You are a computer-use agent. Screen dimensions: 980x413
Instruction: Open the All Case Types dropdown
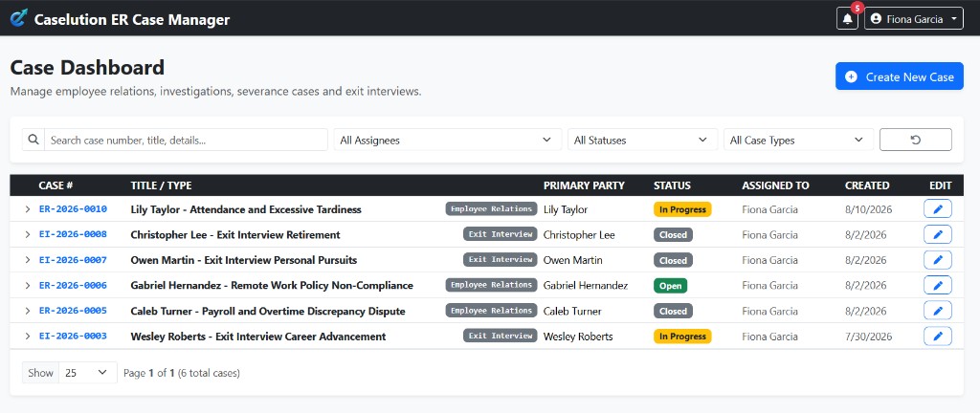(x=798, y=140)
